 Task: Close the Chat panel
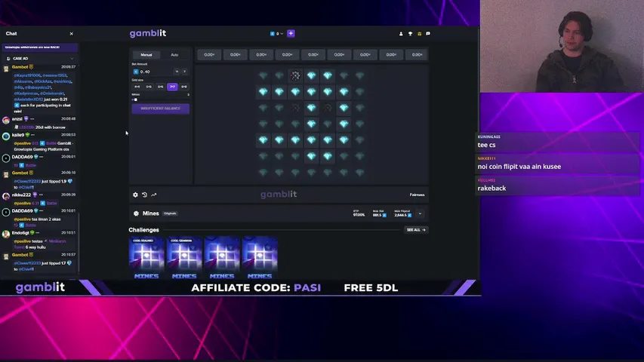(72, 34)
